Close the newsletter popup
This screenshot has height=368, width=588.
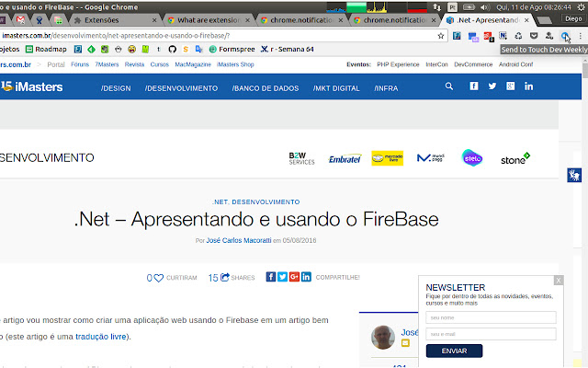click(x=559, y=280)
